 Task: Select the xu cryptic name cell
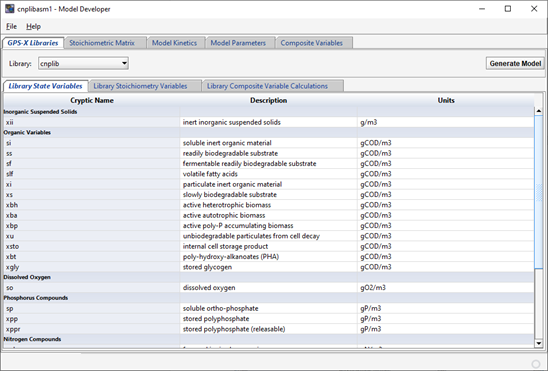point(92,236)
